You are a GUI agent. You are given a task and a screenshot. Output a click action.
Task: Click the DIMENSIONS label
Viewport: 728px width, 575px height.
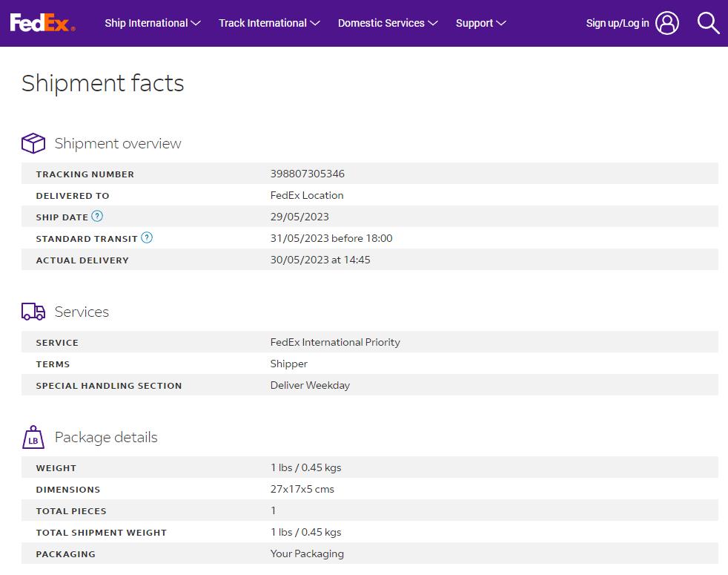(68, 490)
